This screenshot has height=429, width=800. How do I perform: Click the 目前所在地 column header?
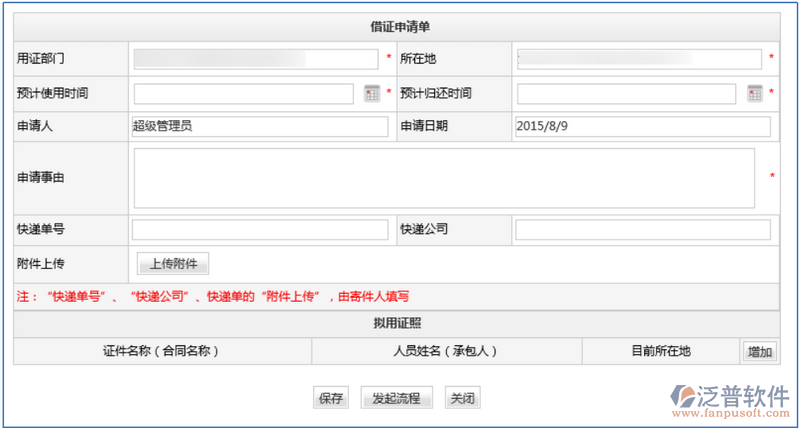(x=660, y=351)
